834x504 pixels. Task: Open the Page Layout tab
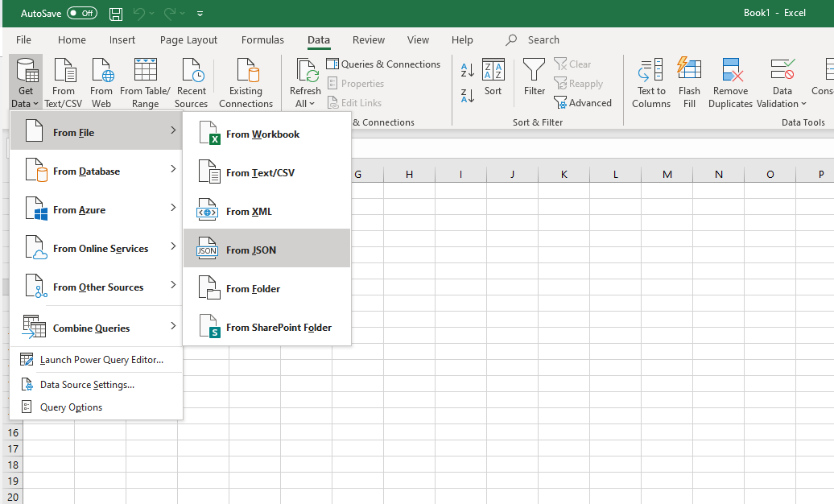pyautogui.click(x=188, y=40)
